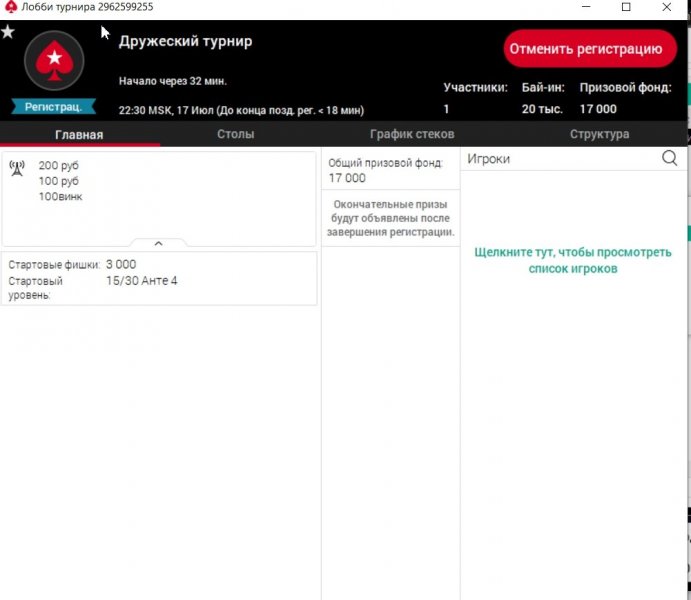Select the График стеков tab
Viewport: 691px width, 600px height.
411,134
